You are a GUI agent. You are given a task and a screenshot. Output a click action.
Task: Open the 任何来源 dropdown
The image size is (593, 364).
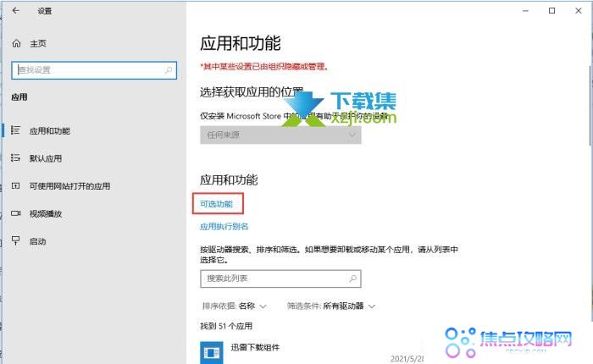point(280,135)
